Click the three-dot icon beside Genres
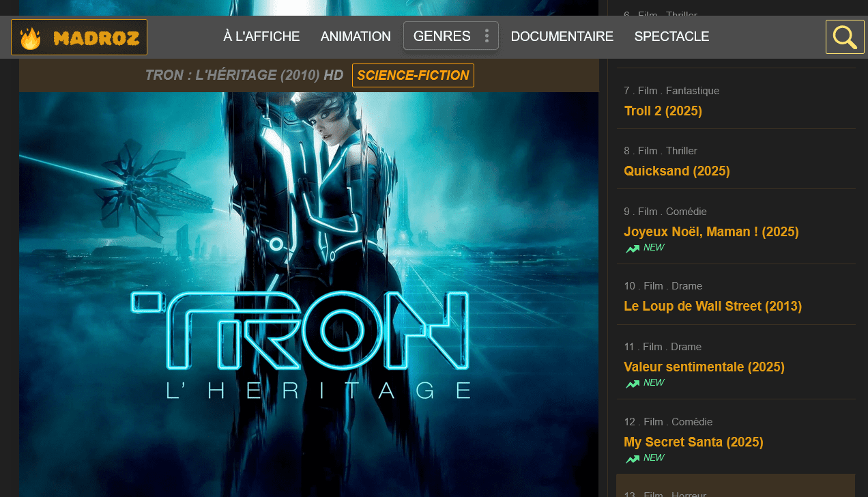 [x=487, y=36]
